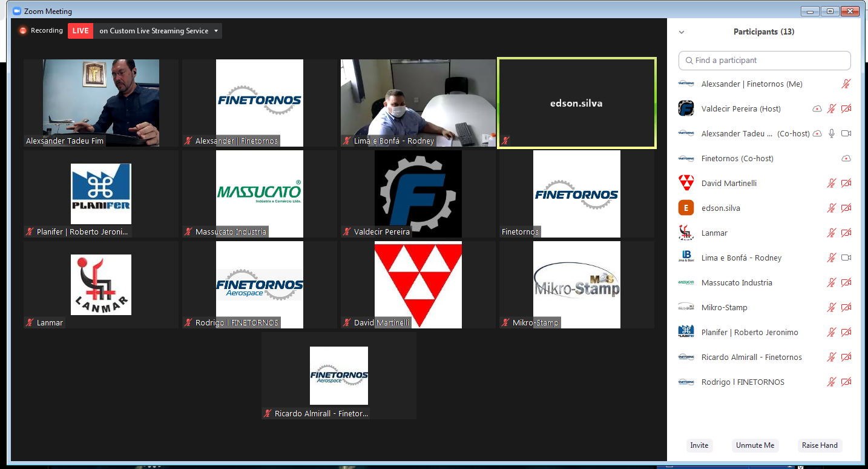Click edson.silva's disabled camera icon
The width and height of the screenshot is (868, 469).
point(846,208)
